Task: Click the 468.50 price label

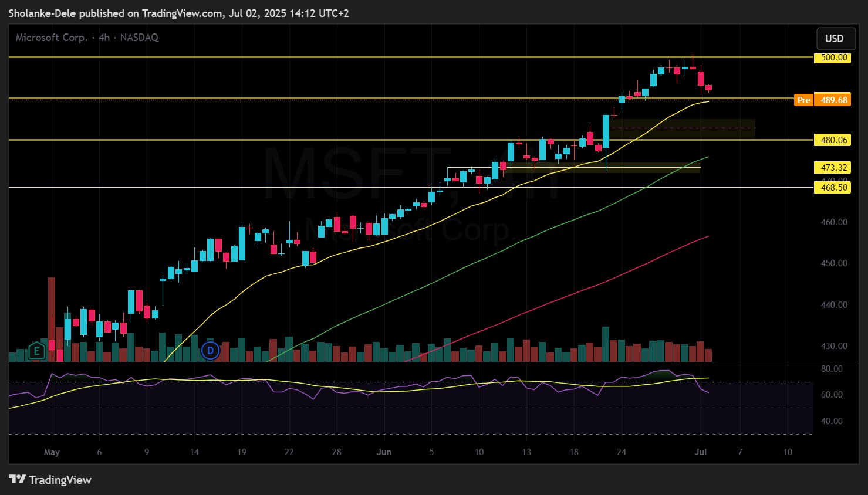Action: point(832,188)
